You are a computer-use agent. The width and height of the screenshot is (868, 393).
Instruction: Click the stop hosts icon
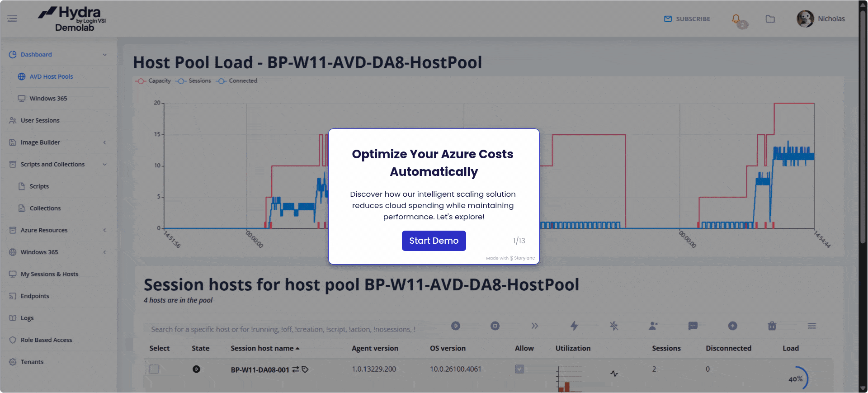pos(495,326)
